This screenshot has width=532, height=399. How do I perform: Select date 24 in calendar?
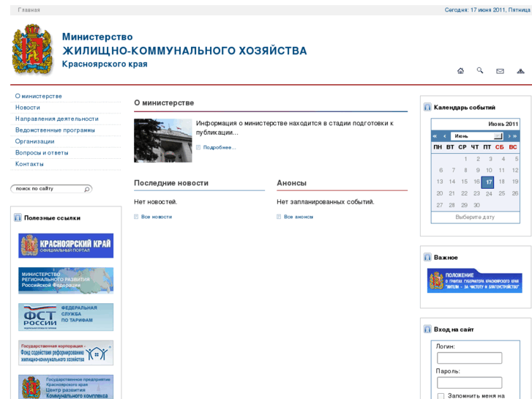pyautogui.click(x=489, y=193)
